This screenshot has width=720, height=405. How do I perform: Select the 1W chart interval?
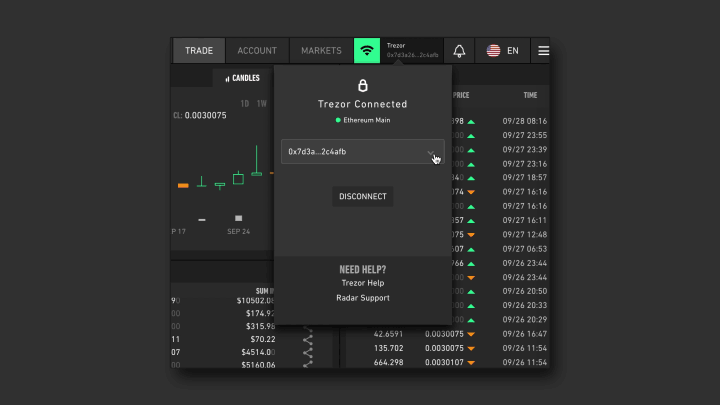pos(262,104)
